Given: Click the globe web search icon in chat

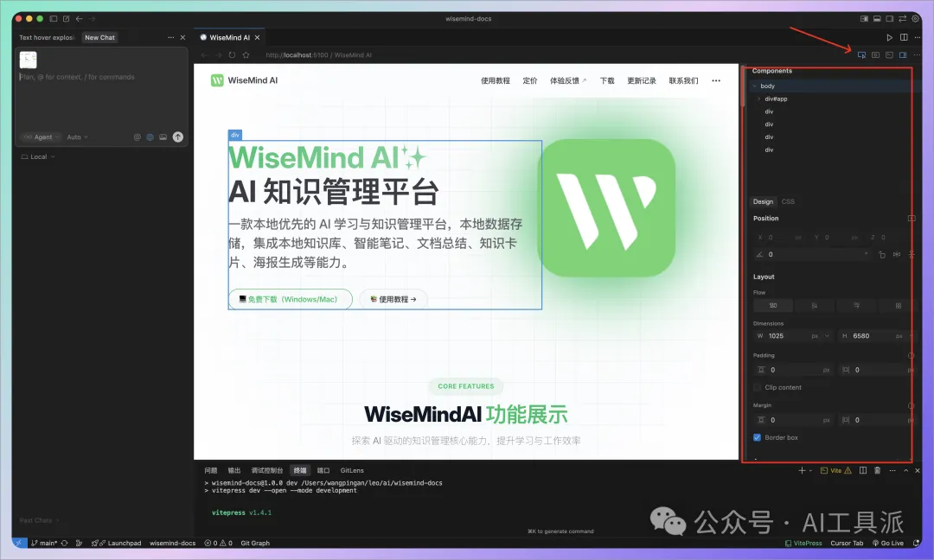Looking at the screenshot, I should (150, 137).
